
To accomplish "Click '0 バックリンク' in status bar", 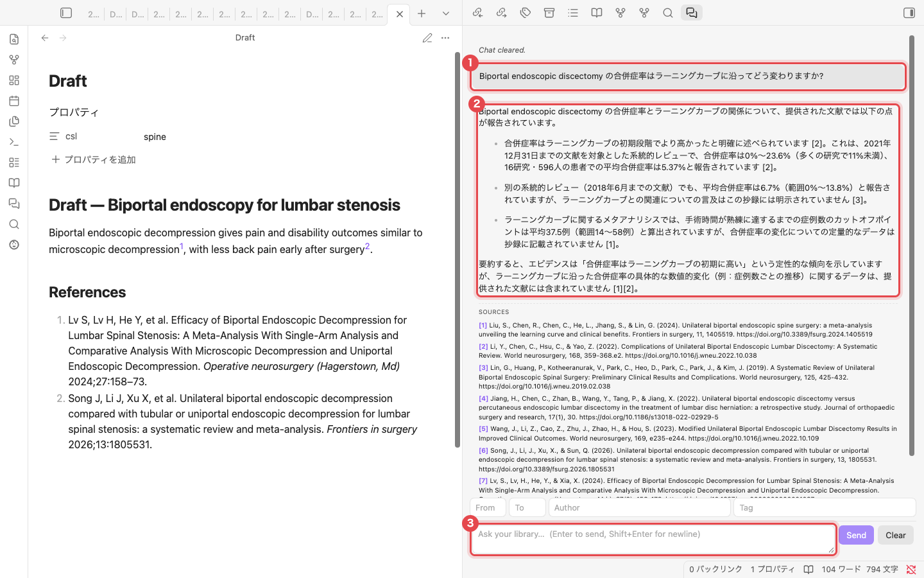I will click(715, 569).
